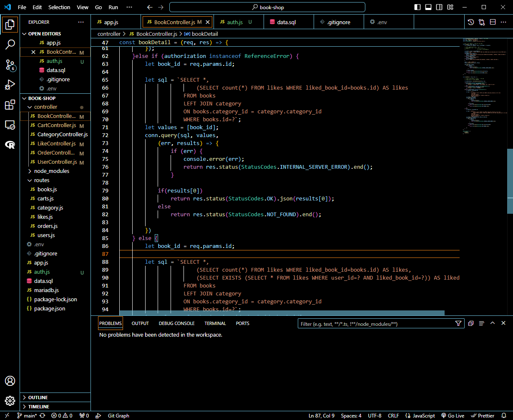The image size is (513, 420).
Task: Open the Manage gear menu
Action: (10, 401)
